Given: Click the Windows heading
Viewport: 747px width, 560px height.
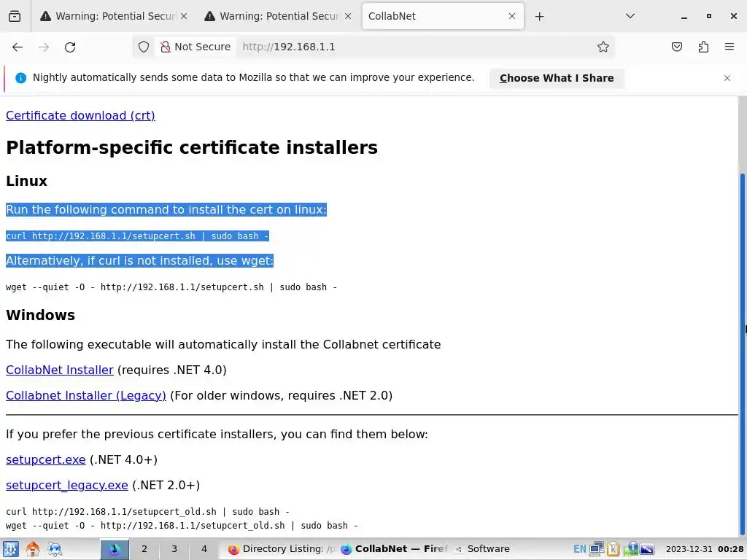Looking at the screenshot, I should [x=41, y=315].
